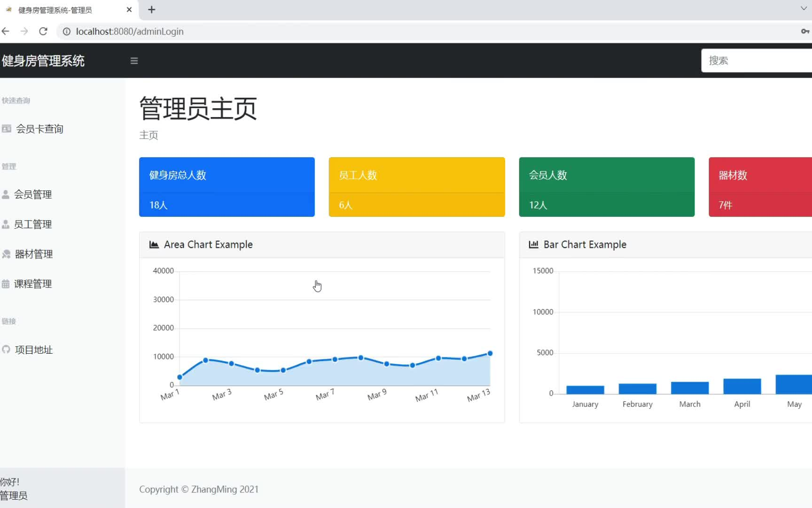Click the 15000 y-axis label on bar chart
This screenshot has height=508, width=812.
[x=543, y=271]
